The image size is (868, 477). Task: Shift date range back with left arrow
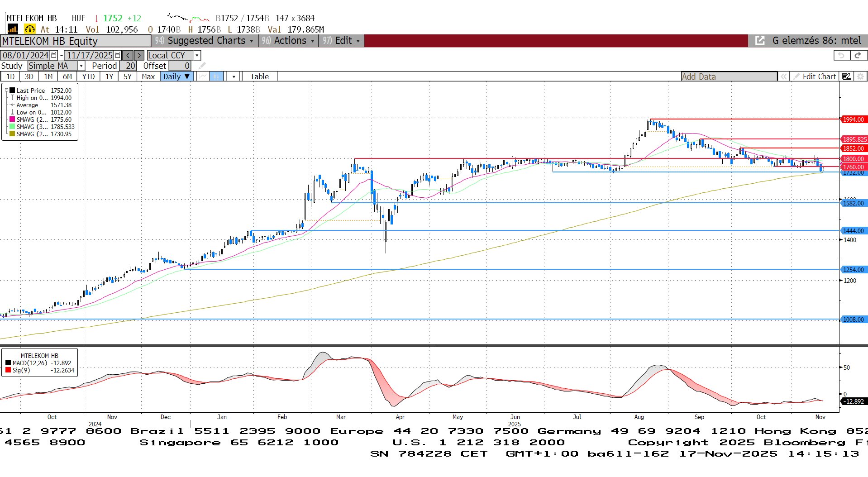coord(128,55)
